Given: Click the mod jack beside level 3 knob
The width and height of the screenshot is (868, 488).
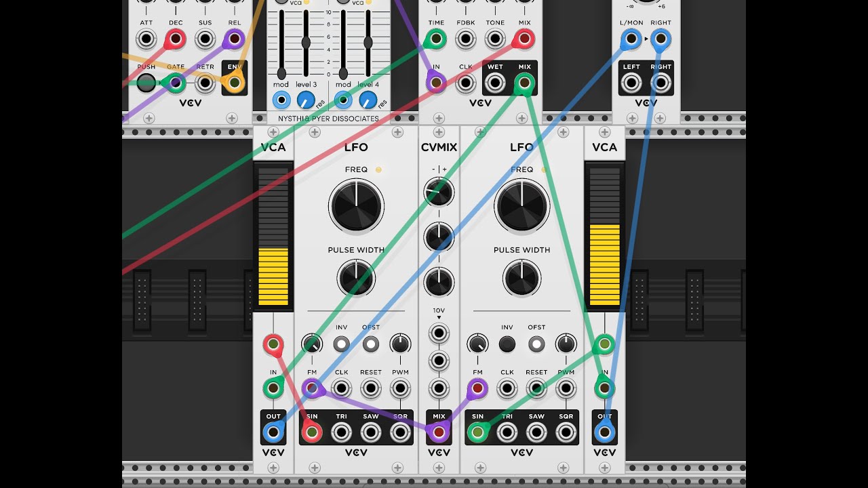Looking at the screenshot, I should pos(281,100).
